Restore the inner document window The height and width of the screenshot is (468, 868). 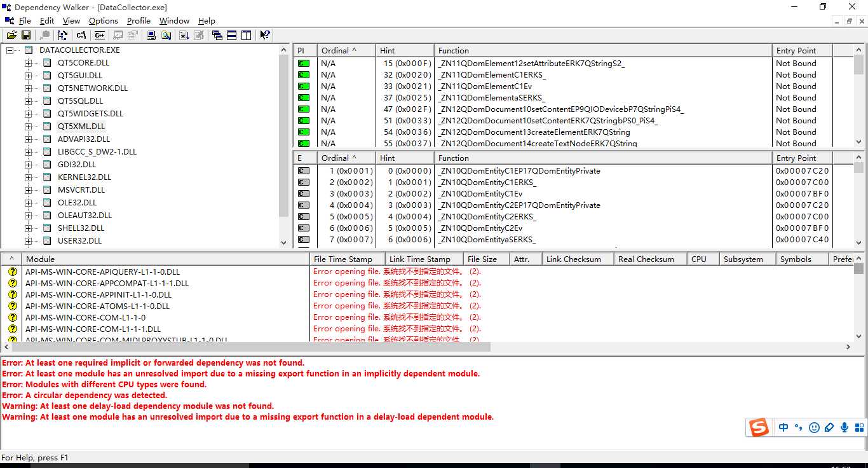[850, 21]
